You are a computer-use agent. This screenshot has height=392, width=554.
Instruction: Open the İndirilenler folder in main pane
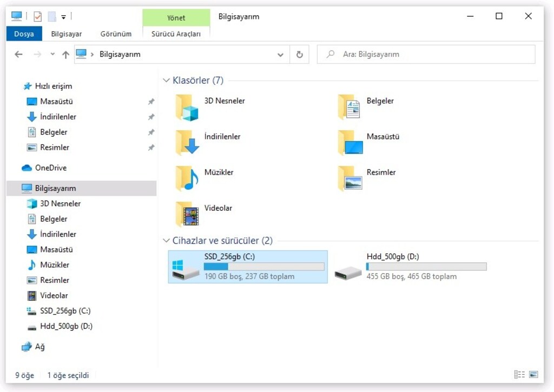[187, 143]
